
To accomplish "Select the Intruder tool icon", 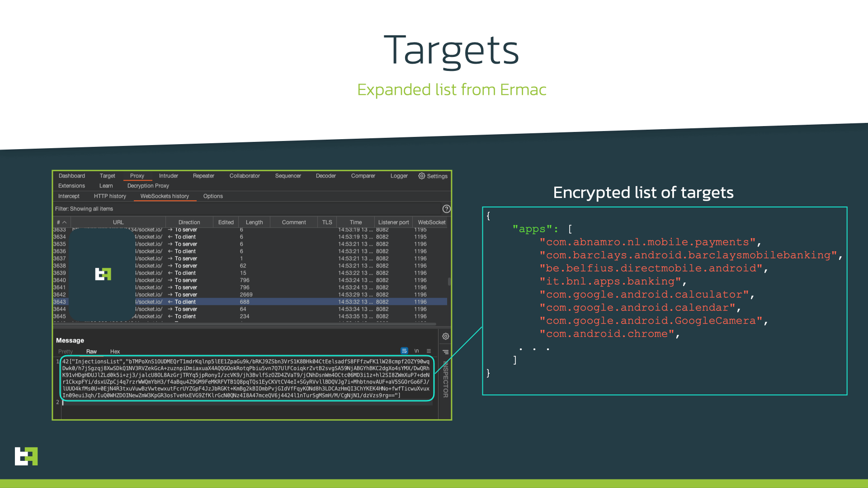I will tap(168, 176).
